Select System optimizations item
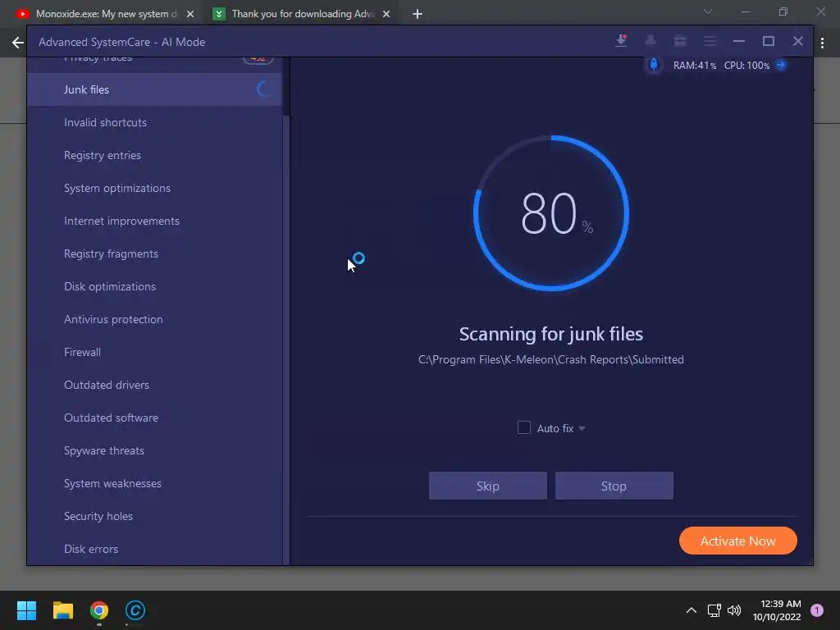The width and height of the screenshot is (840, 630). [154, 188]
